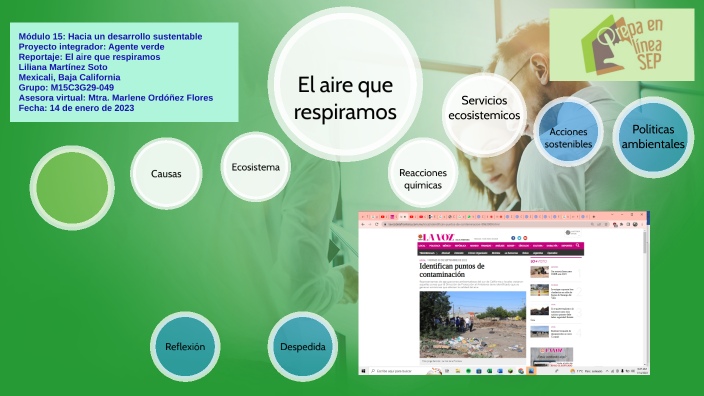Click the 'Asesora virtual: Mtra. Marlene Ordóñez Flores' line
The image size is (704, 396).
(116, 98)
